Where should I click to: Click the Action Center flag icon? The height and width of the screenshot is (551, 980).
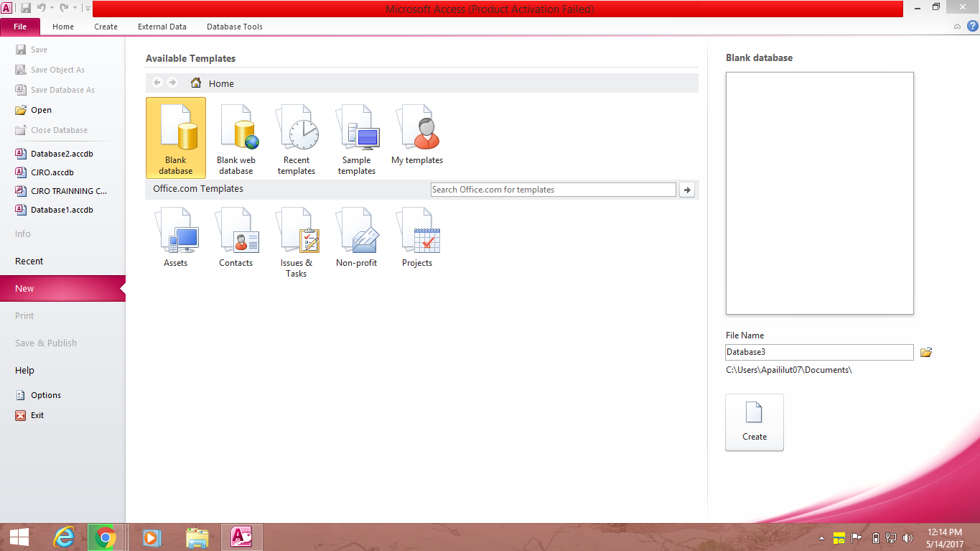857,538
